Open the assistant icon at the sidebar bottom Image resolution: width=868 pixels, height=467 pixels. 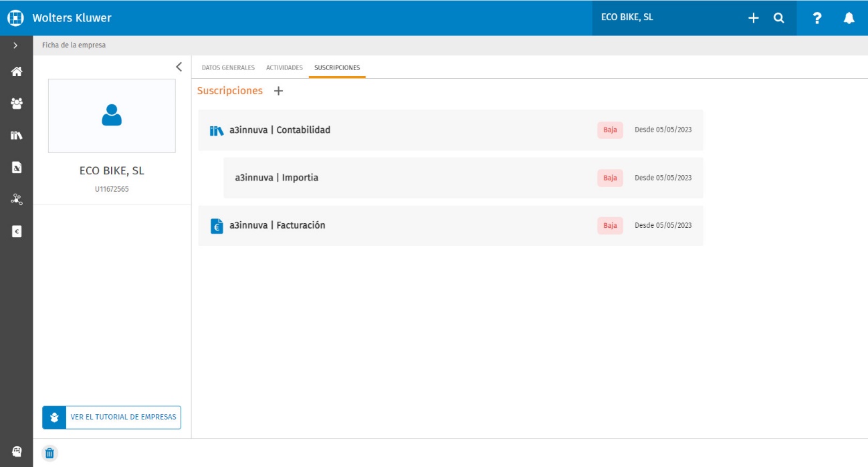click(17, 452)
